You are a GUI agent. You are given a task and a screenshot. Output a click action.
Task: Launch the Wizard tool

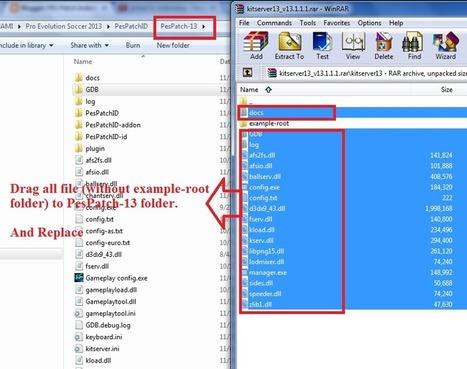445,46
